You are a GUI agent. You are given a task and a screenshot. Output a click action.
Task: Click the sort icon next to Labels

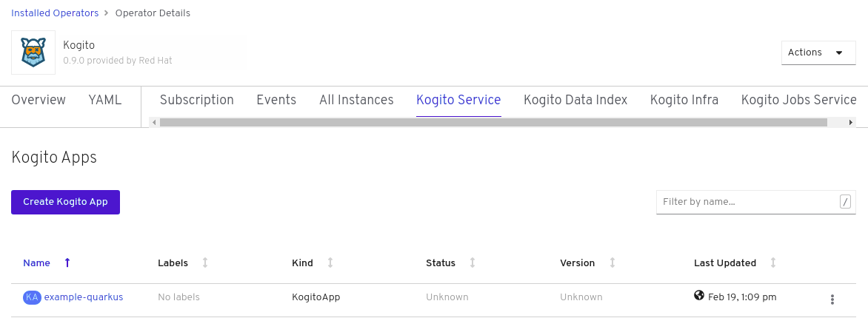pos(205,263)
